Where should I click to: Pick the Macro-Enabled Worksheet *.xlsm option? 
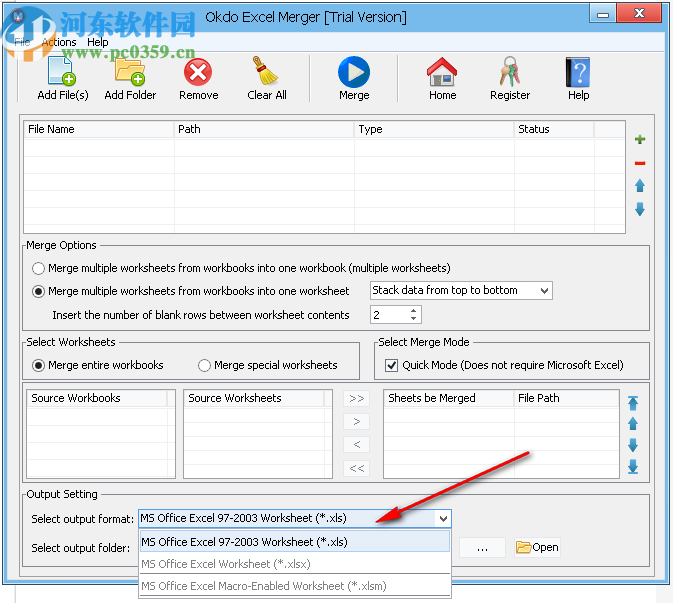[x=294, y=586]
